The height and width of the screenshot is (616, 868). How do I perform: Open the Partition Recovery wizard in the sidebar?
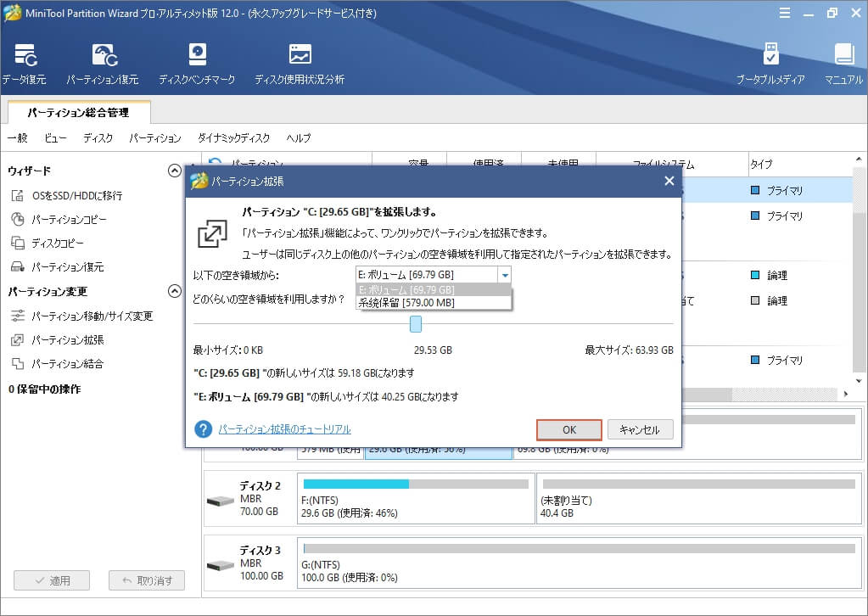(67, 266)
